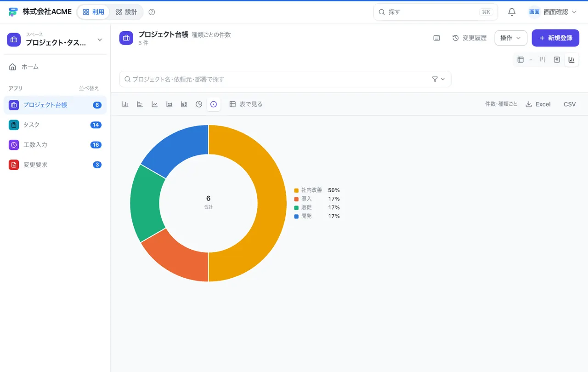The width and height of the screenshot is (588, 372).
Task: Expand the table view options chevron
Action: pos(531,60)
